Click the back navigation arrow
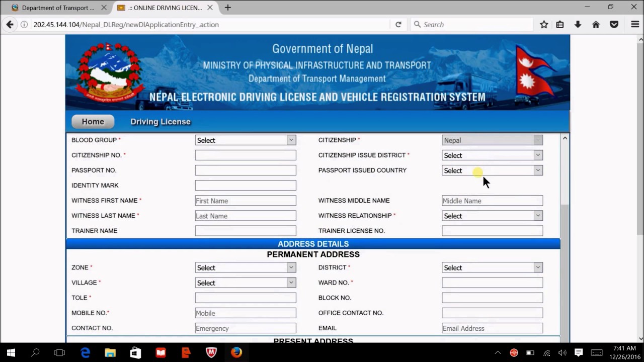The image size is (644, 362). click(10, 24)
